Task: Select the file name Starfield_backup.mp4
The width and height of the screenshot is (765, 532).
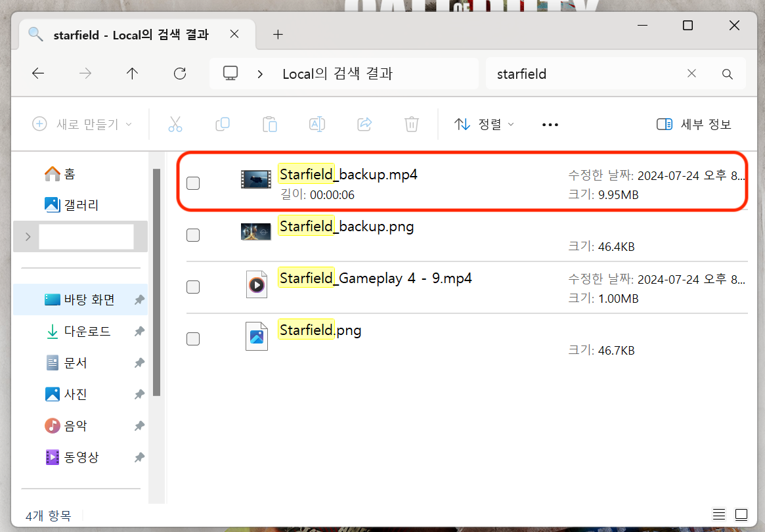Action: coord(348,175)
